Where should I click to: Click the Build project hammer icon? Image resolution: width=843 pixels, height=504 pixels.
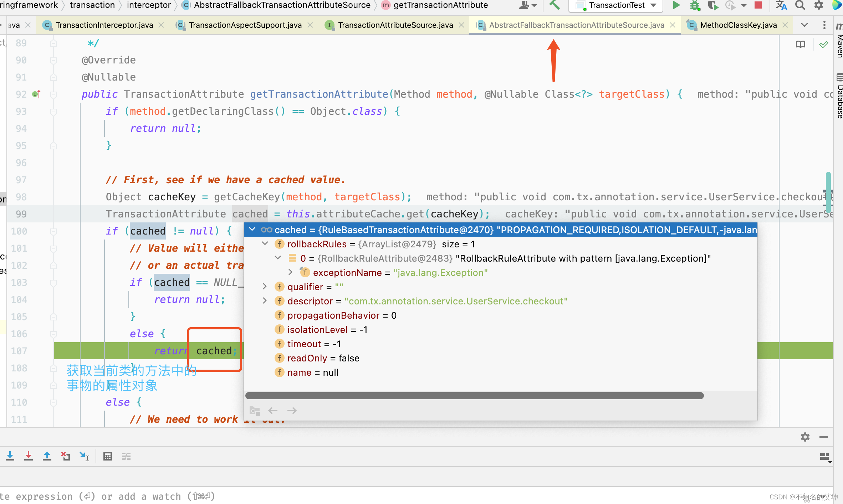[555, 5]
